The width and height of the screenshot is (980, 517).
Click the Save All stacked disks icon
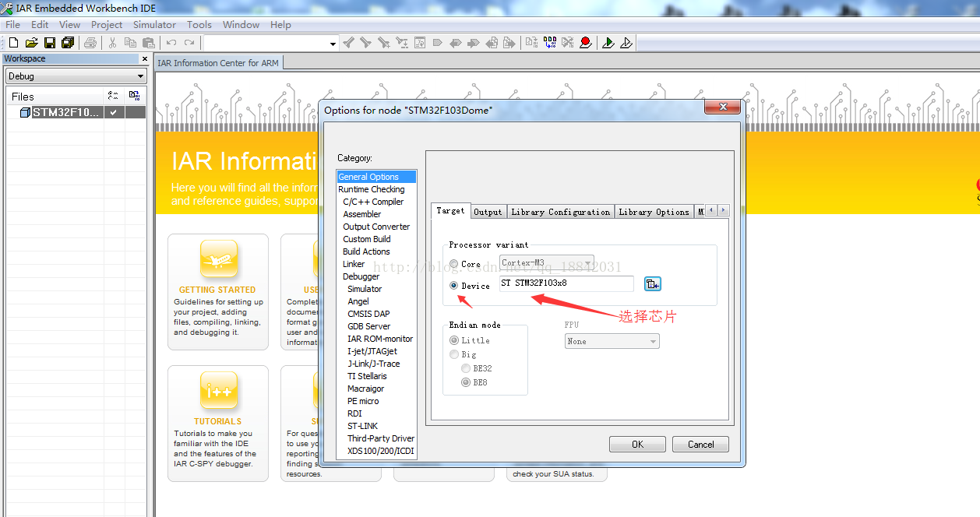[68, 43]
